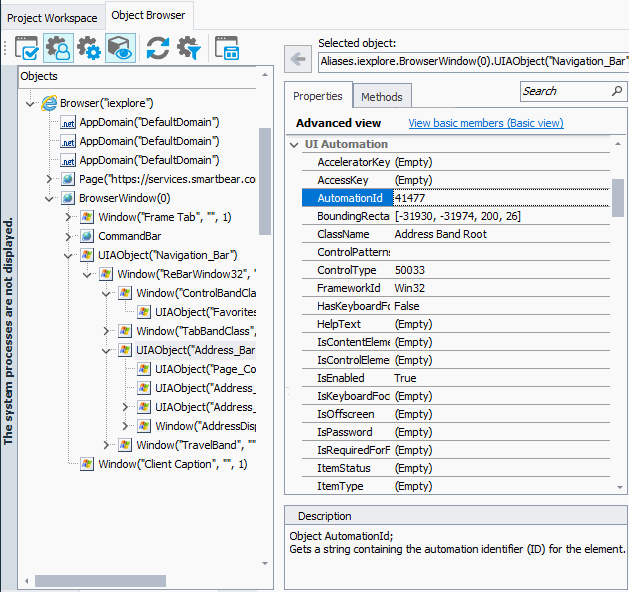629x592 pixels.
Task: Select the Window("Client Caption") tree item
Action: coord(172,464)
